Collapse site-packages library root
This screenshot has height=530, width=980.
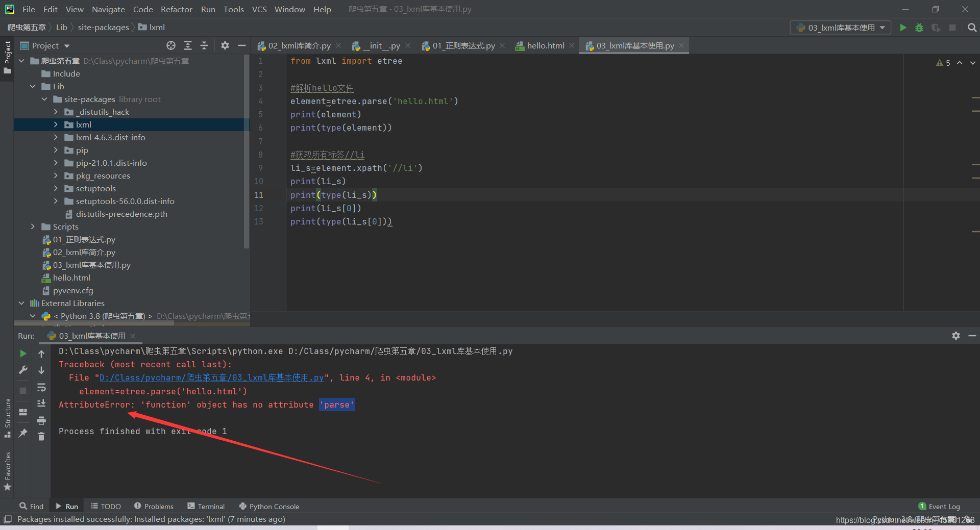point(44,99)
